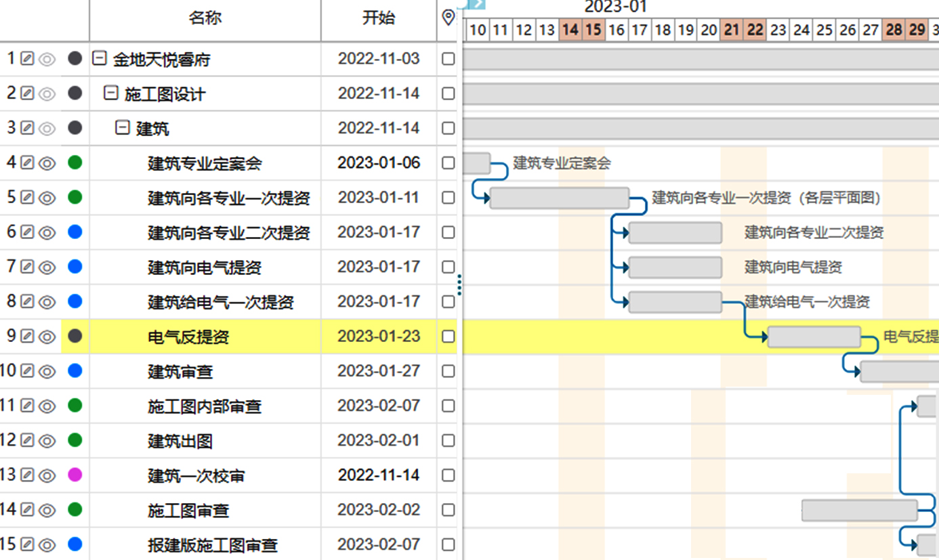Collapse the 建筑 subgroup
This screenshot has height=560, width=939.
(x=123, y=128)
